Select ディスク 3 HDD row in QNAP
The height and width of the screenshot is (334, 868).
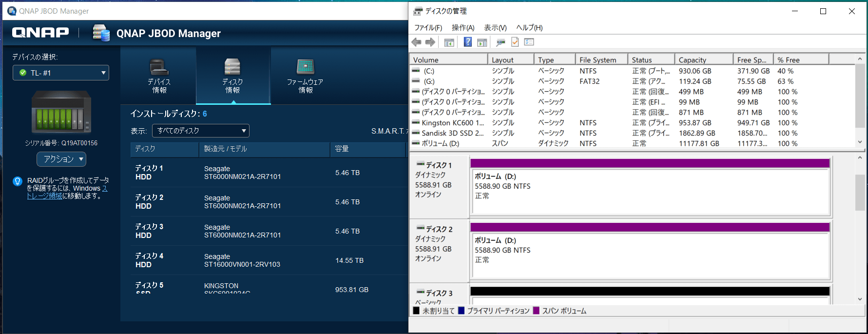[x=268, y=231]
